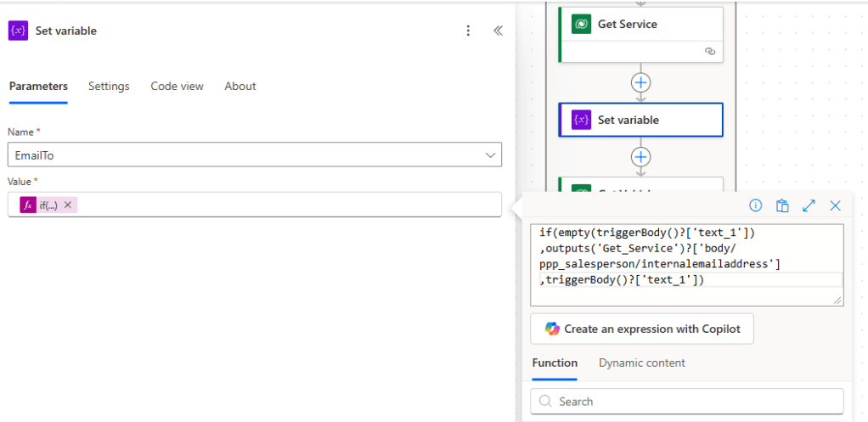Remove the if(...) expression token
The height and width of the screenshot is (422, 868).
click(x=68, y=205)
